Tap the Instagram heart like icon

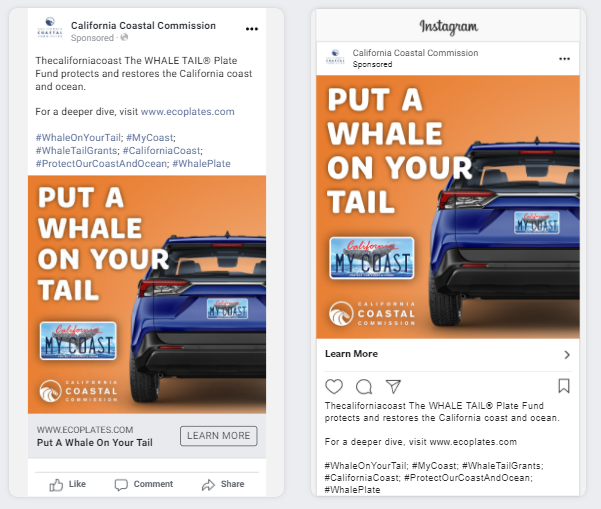pos(334,386)
